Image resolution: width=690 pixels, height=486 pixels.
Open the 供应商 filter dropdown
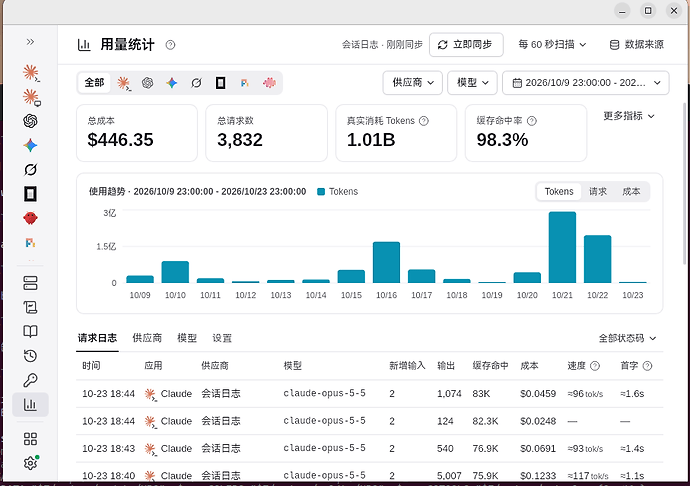pos(412,83)
